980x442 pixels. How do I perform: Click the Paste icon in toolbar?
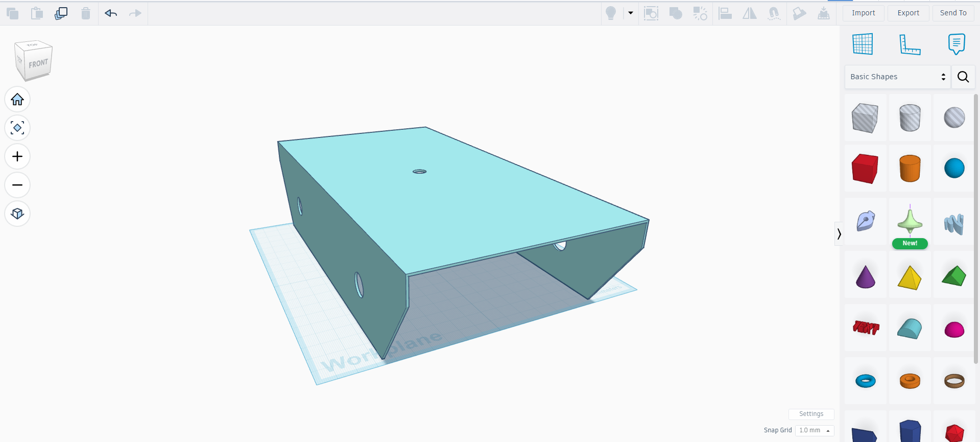37,13
